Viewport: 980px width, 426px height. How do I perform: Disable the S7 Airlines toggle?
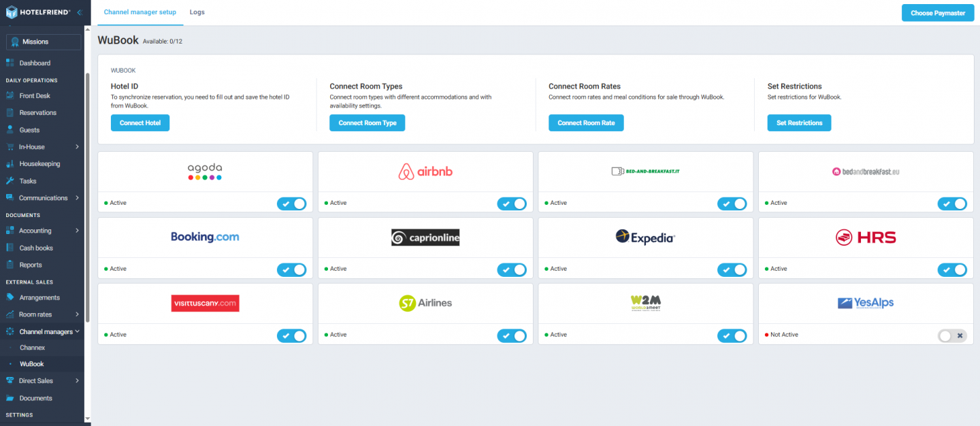512,335
